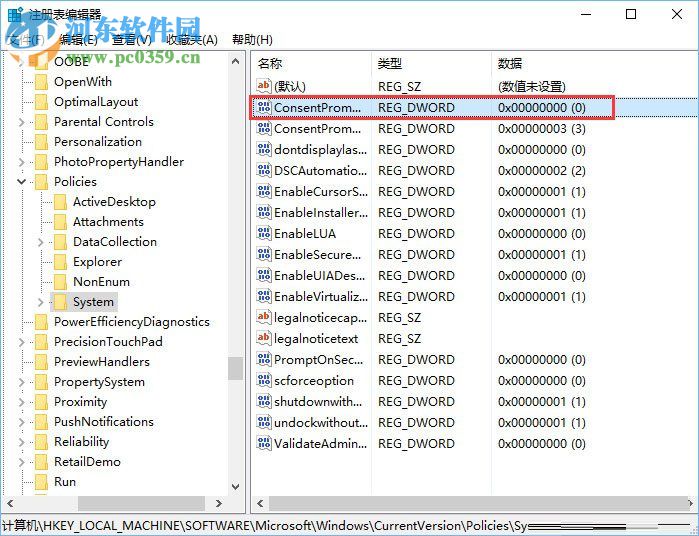Expand the PrecisionTouchPad node
The image size is (699, 536).
[21, 342]
